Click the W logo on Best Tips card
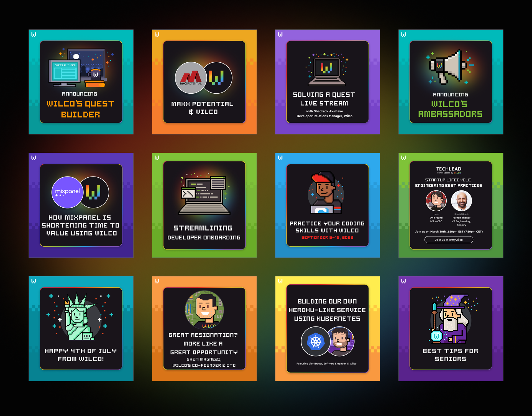The height and width of the screenshot is (416, 532). click(403, 281)
